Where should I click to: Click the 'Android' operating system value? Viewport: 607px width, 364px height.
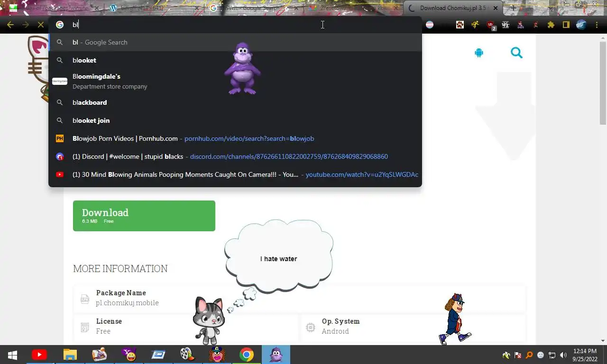point(335,331)
